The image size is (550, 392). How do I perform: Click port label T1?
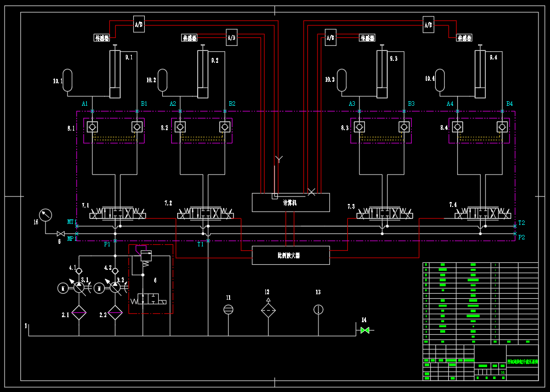(x=200, y=244)
